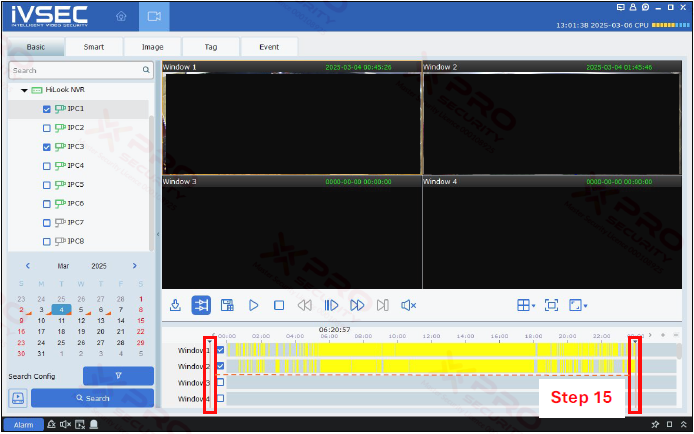Screen dimensions: 694x434
Task: Select March 5 in the calendar
Action: (x=81, y=310)
